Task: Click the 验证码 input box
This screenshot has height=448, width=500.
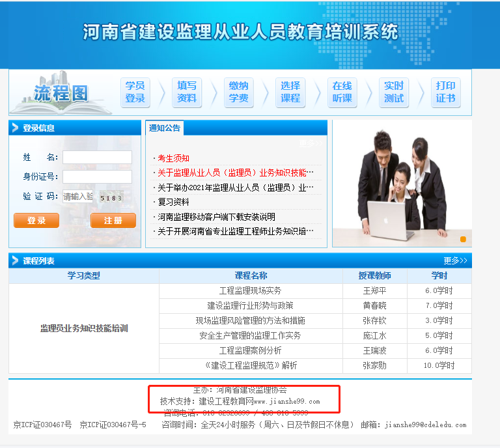Action: (x=77, y=197)
